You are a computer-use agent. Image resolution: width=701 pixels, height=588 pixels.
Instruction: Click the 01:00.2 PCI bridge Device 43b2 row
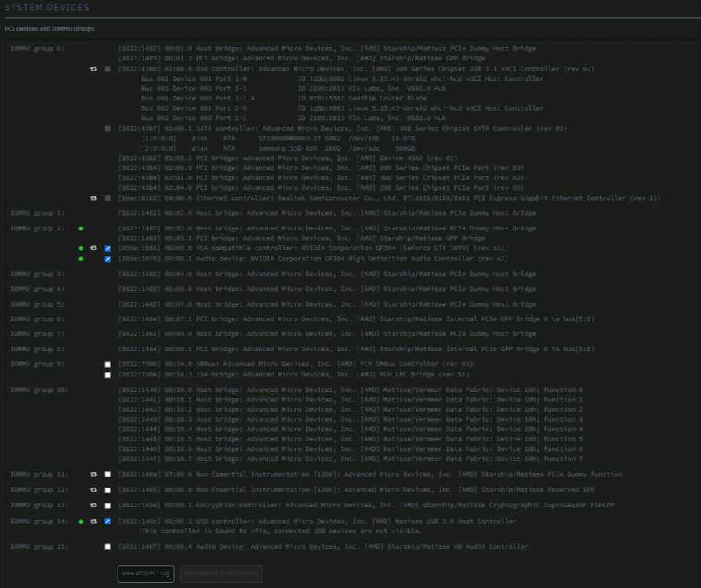pyautogui.click(x=288, y=158)
